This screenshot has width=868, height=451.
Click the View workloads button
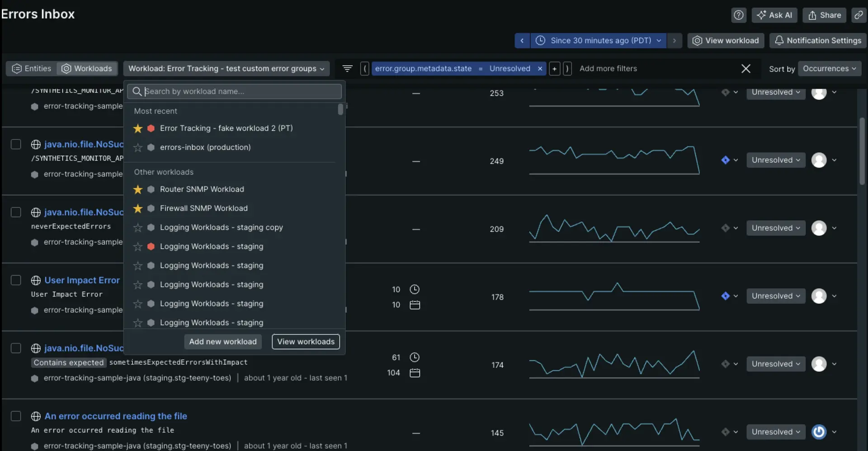click(x=306, y=342)
